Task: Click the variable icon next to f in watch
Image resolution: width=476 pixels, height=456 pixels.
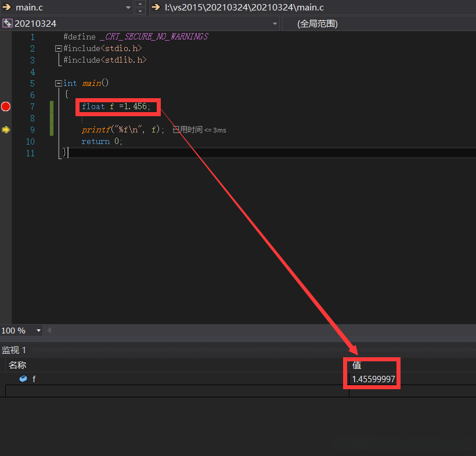Action: click(x=23, y=379)
